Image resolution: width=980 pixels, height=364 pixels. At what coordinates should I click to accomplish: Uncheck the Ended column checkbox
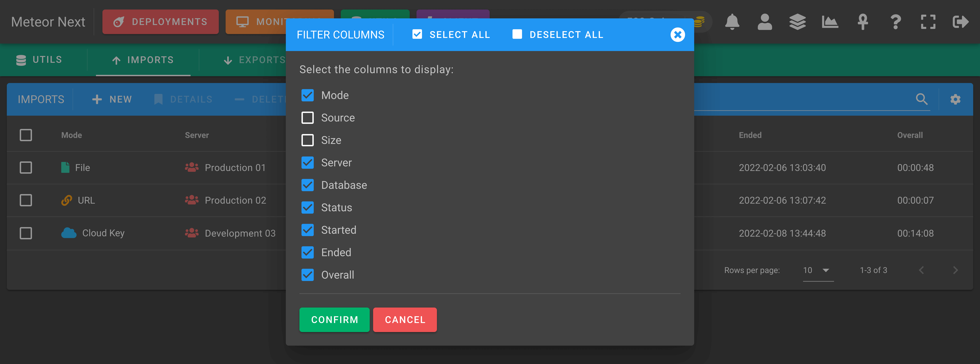tap(307, 252)
